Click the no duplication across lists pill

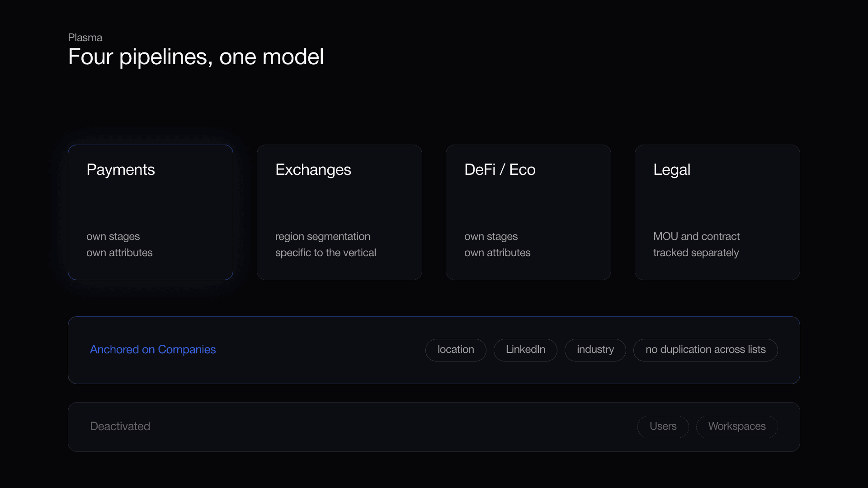tap(706, 350)
